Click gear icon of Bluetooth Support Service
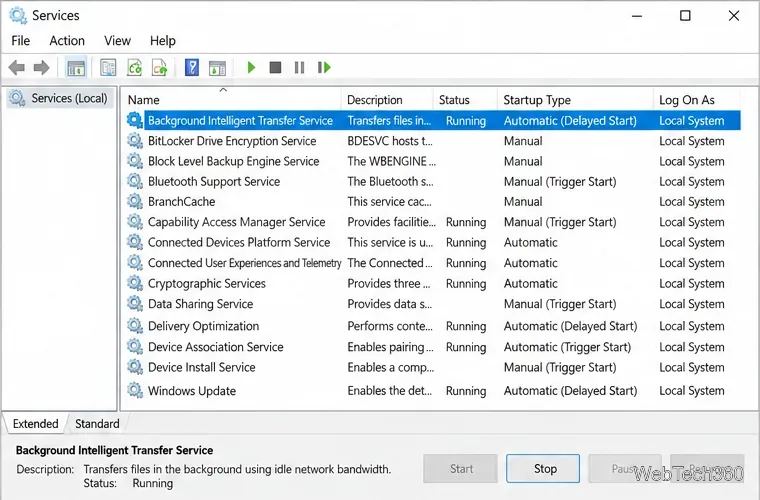The height and width of the screenshot is (500, 760). (x=134, y=182)
